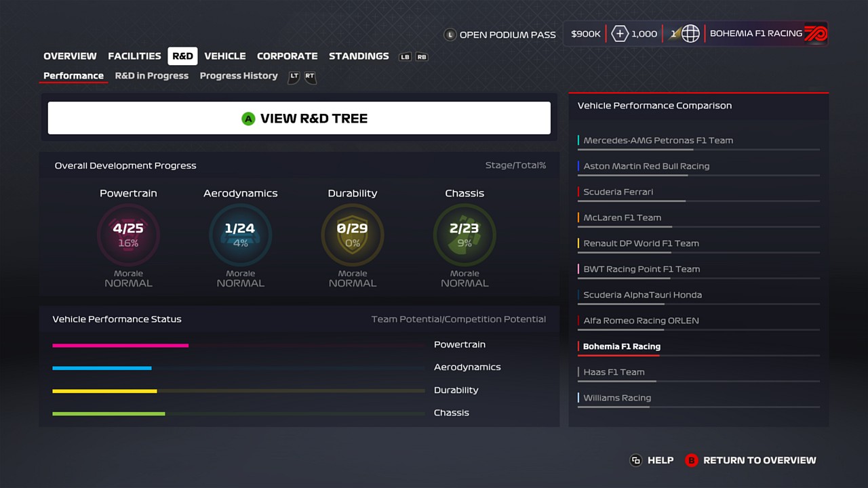Open the Progress History sub-tab
The image size is (868, 488).
coord(239,76)
